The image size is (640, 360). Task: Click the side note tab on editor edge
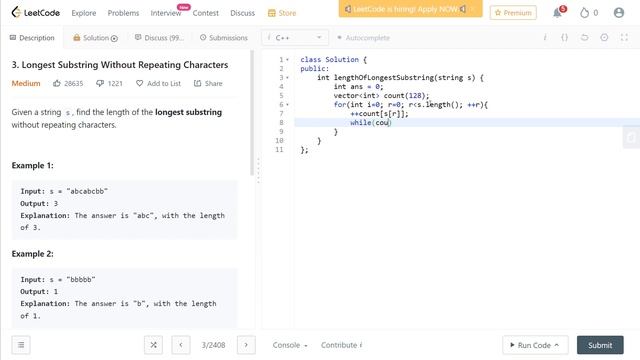tap(631, 137)
